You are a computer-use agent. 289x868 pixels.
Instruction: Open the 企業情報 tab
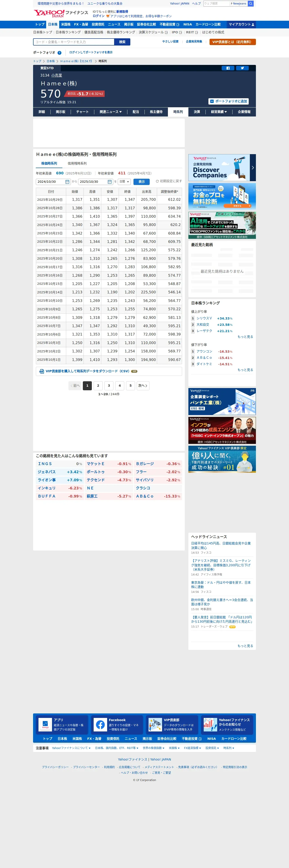(244, 112)
